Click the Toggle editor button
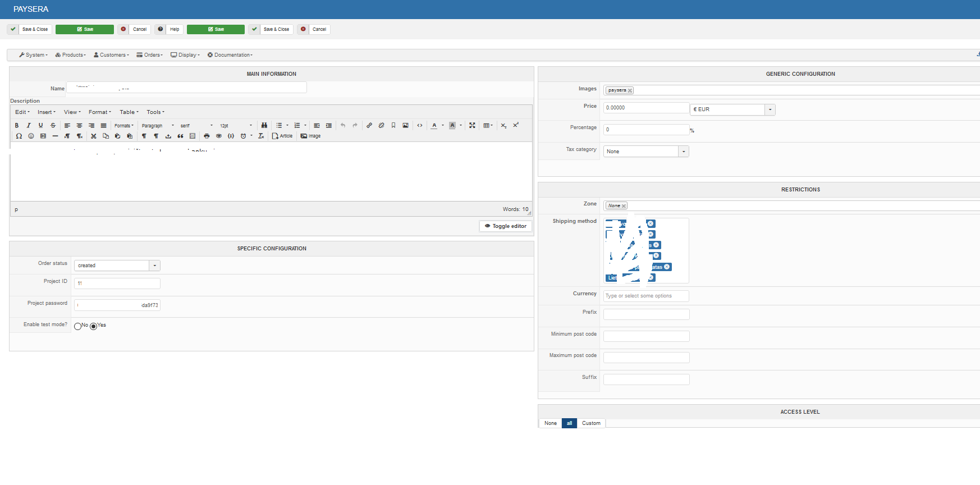 pyautogui.click(x=506, y=226)
